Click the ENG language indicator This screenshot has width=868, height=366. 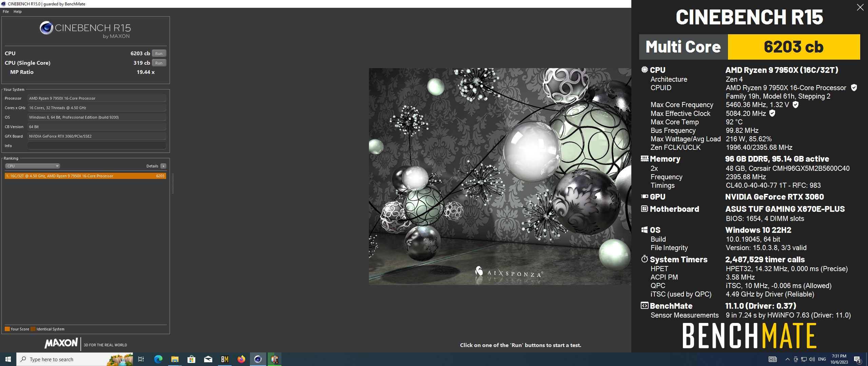point(822,359)
